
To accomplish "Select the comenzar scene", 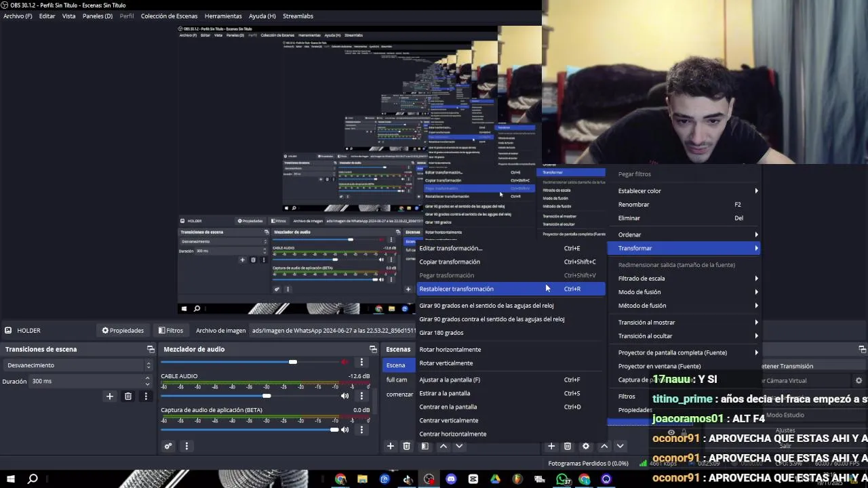I will tap(399, 394).
